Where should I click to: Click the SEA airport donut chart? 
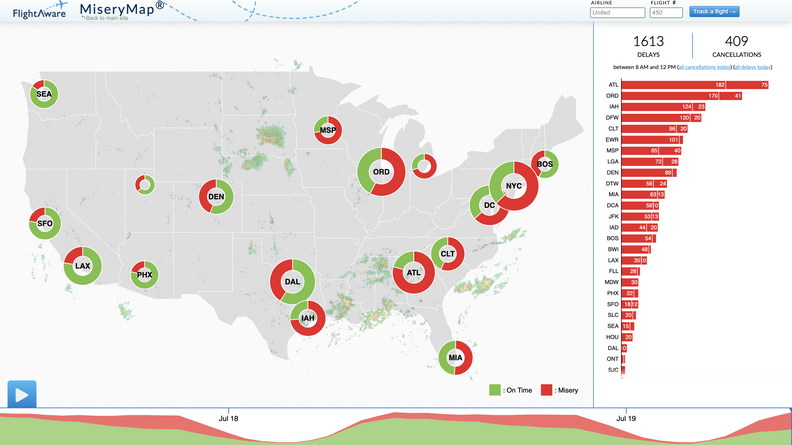pyautogui.click(x=44, y=94)
